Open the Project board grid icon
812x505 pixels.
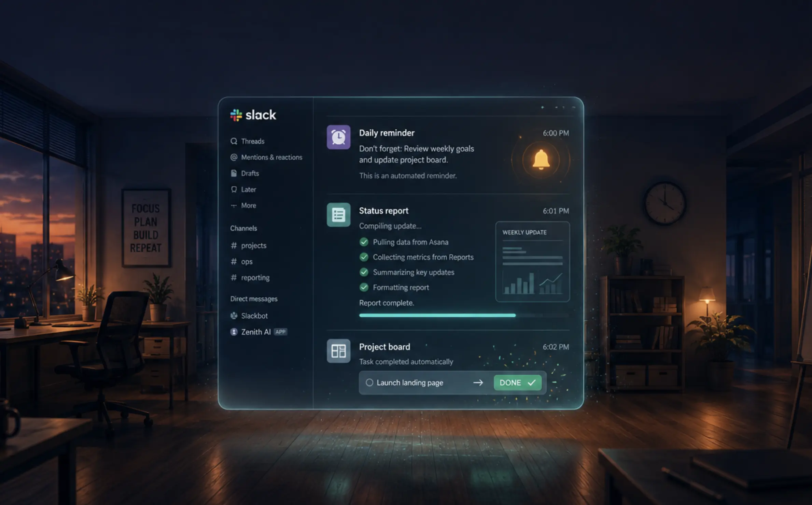[338, 351]
